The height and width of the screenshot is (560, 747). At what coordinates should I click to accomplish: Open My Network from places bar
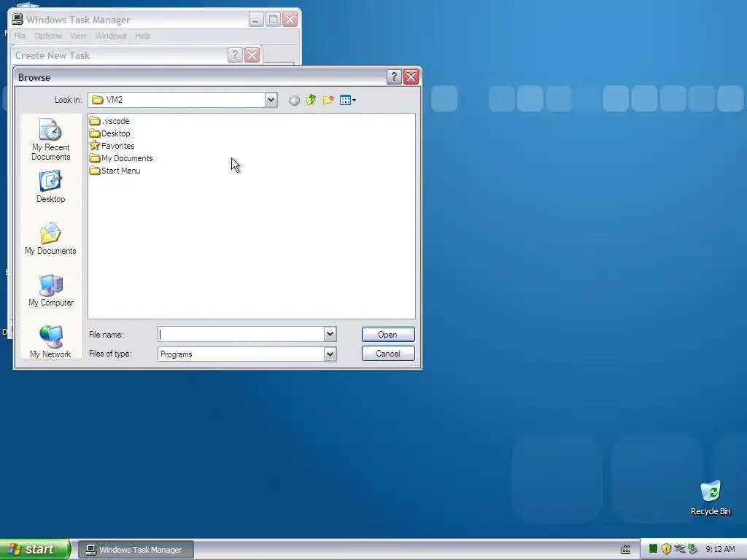pos(50,341)
